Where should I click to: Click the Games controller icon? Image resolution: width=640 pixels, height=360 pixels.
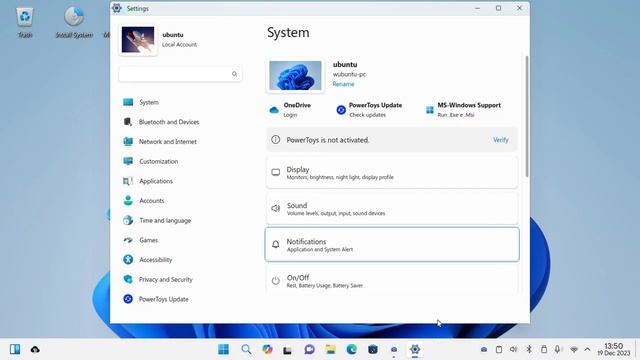(128, 240)
